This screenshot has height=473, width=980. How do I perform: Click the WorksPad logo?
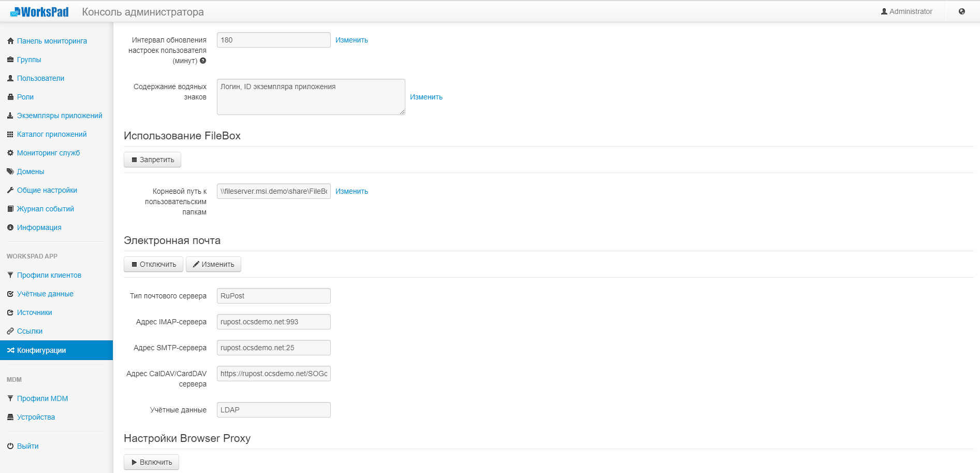click(39, 11)
